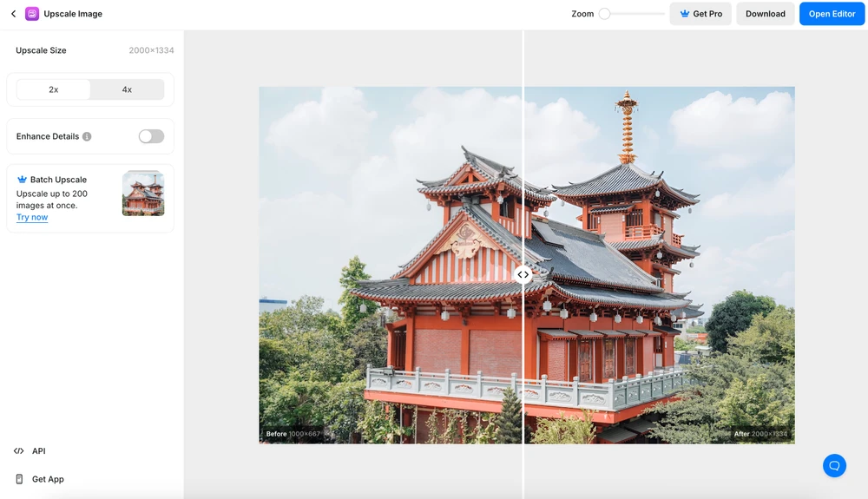Click the info icon beside Enhance Details
The width and height of the screenshot is (868, 499).
tap(87, 136)
